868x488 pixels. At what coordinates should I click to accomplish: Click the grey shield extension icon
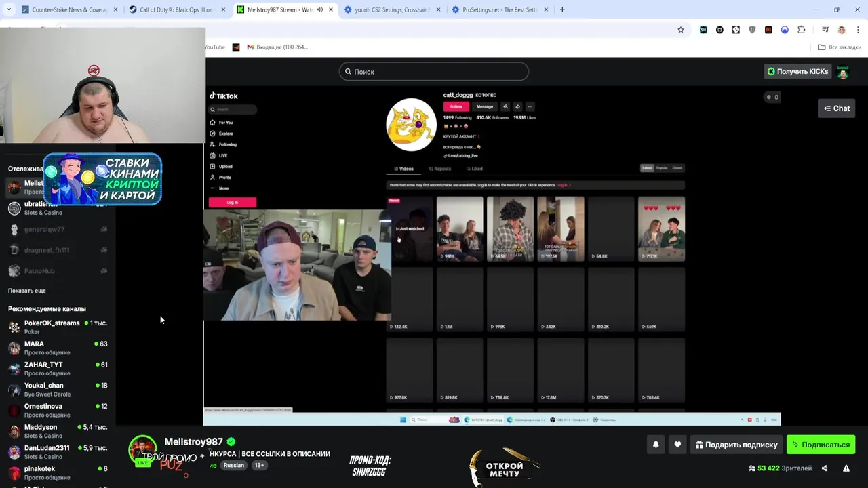(752, 30)
